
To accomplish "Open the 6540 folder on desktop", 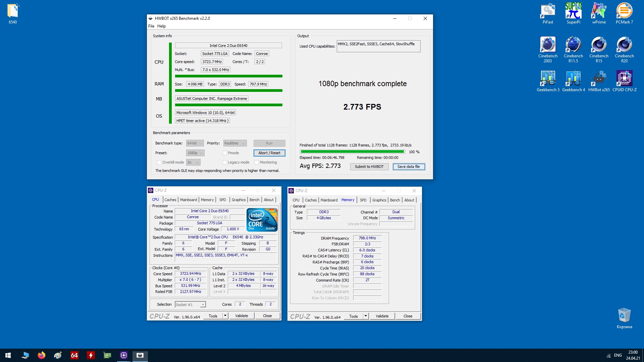I will click(x=13, y=13).
